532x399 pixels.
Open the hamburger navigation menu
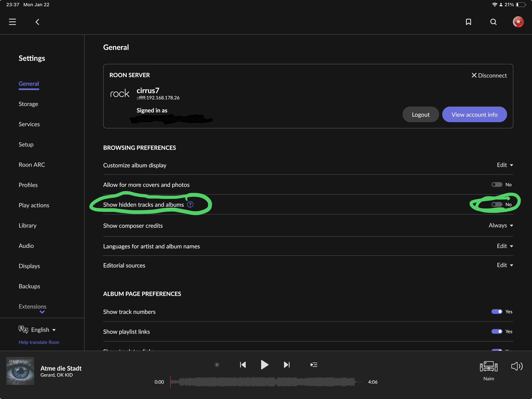(12, 22)
